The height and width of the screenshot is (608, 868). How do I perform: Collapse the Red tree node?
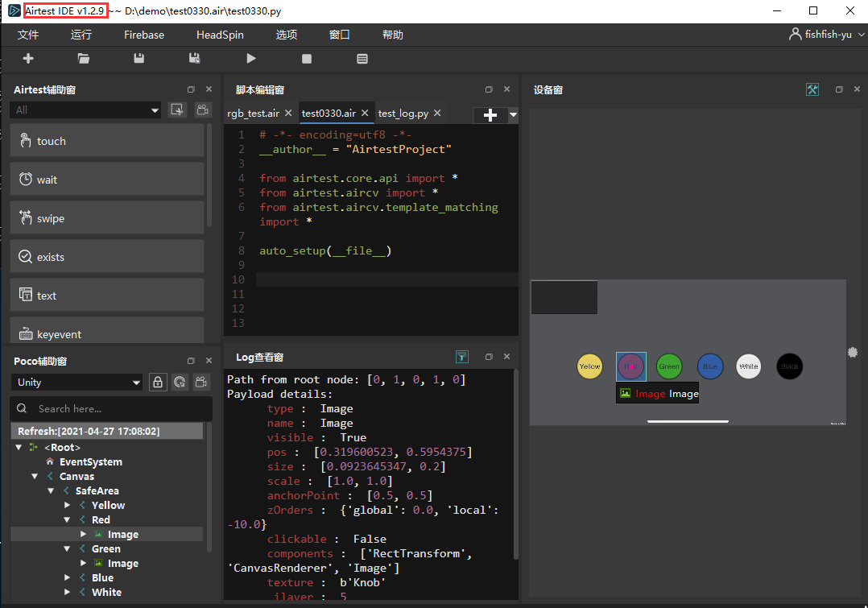click(x=67, y=519)
